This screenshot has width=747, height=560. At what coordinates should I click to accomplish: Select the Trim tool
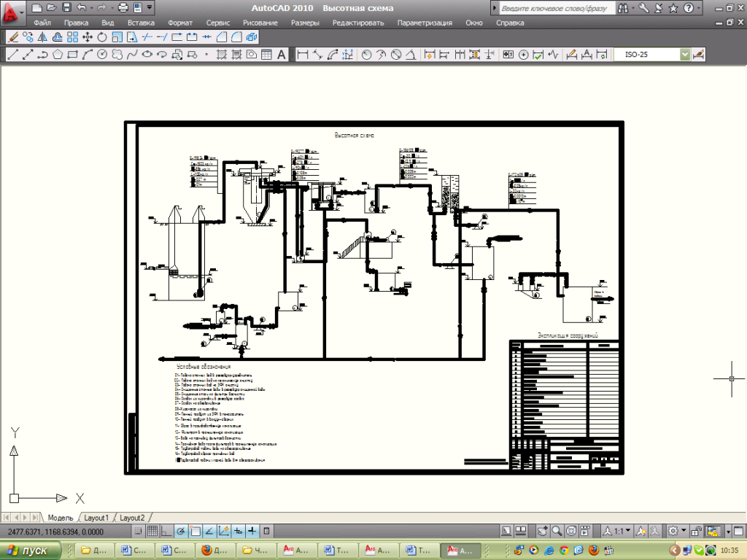click(x=147, y=37)
